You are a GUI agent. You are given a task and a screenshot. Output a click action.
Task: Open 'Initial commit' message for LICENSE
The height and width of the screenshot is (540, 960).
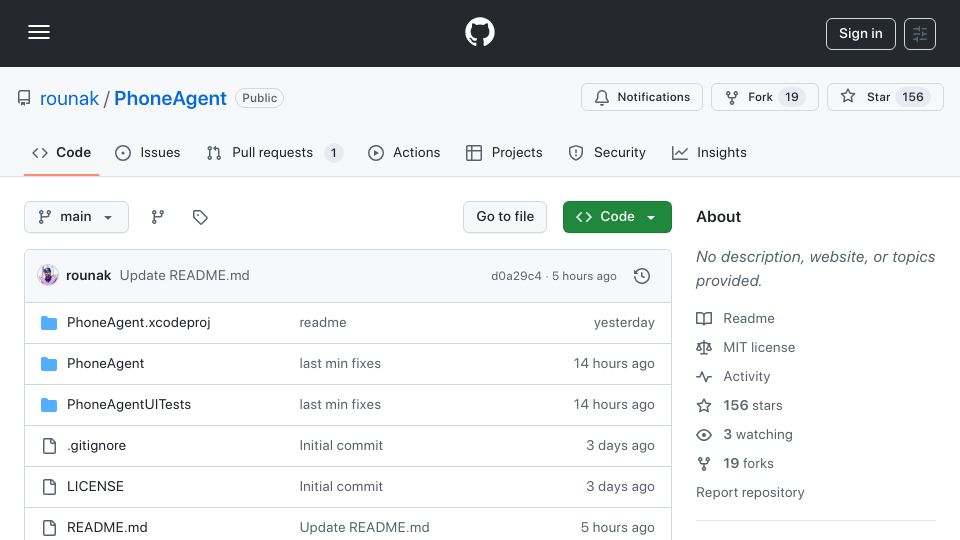341,487
